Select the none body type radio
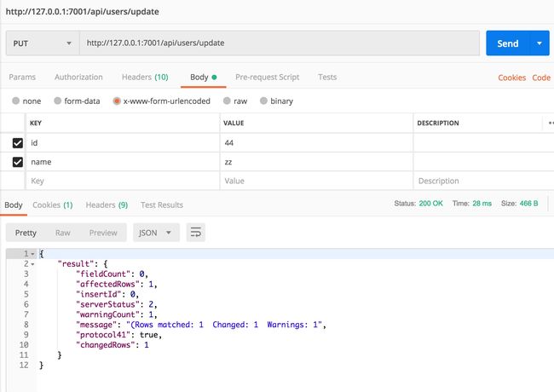This screenshot has height=392, width=554. (15, 101)
